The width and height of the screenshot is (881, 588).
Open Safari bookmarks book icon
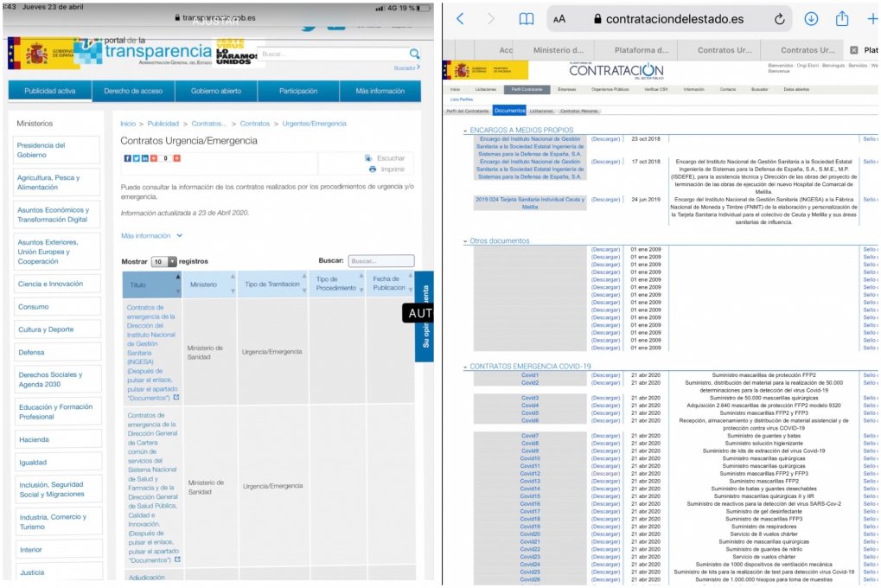point(526,19)
